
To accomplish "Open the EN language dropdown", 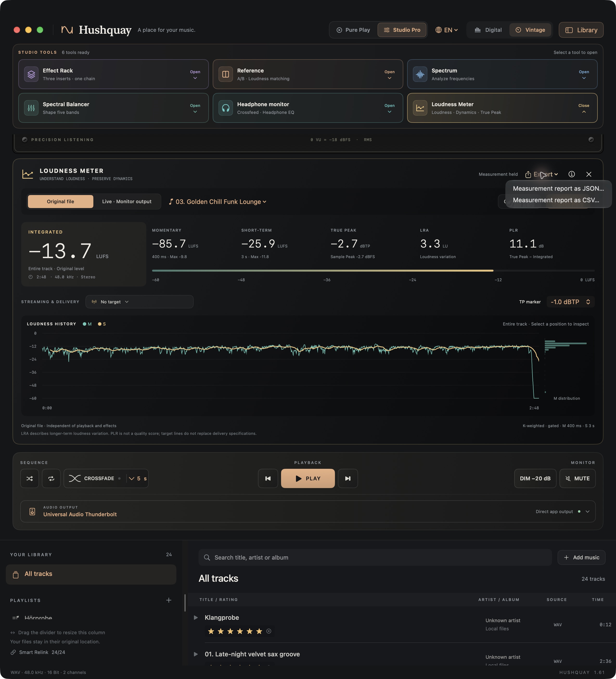I will coord(447,30).
